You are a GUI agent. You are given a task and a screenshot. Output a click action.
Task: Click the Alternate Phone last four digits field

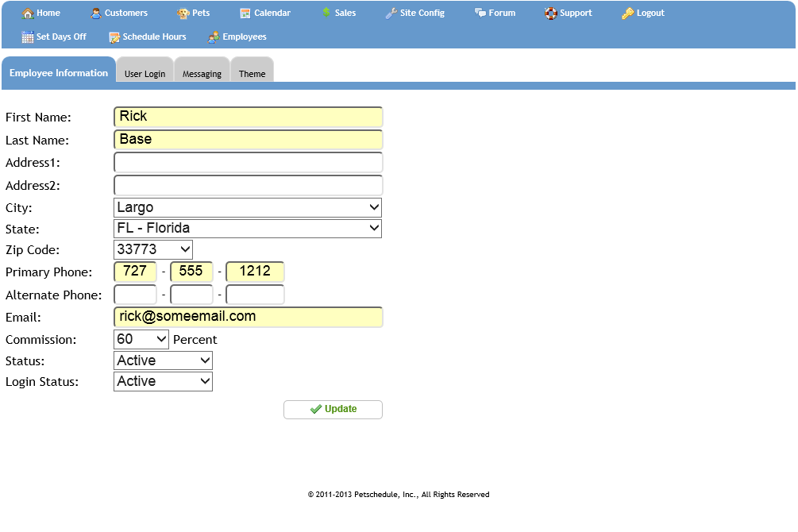pyautogui.click(x=255, y=295)
